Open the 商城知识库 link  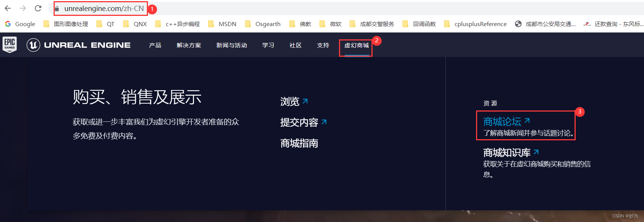511,152
